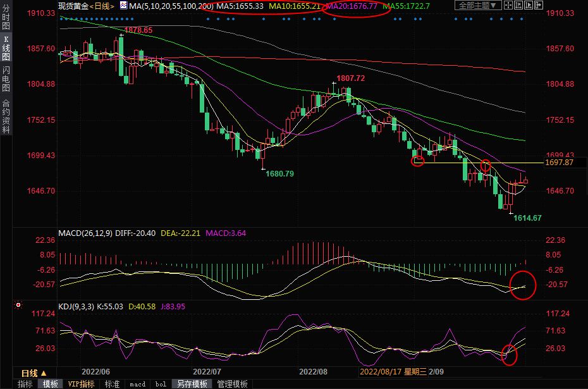
Task: Click the 1697.87 horizontal line price label
Action: 559,163
